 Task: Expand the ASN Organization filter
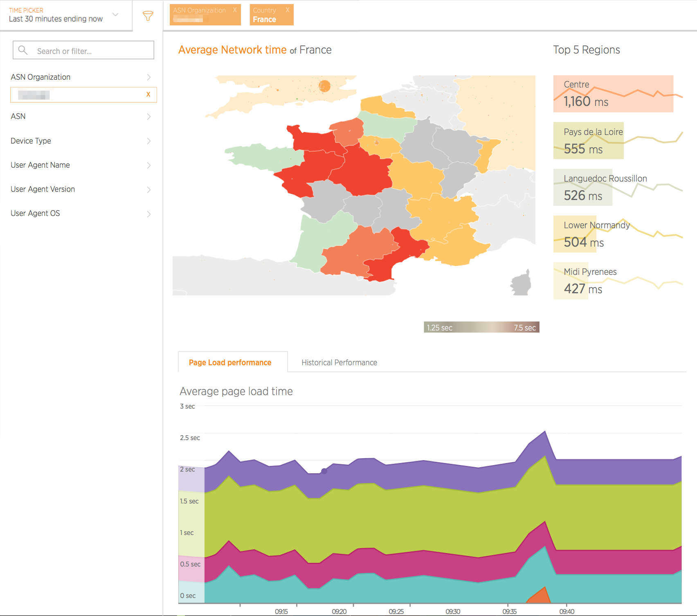tap(148, 77)
